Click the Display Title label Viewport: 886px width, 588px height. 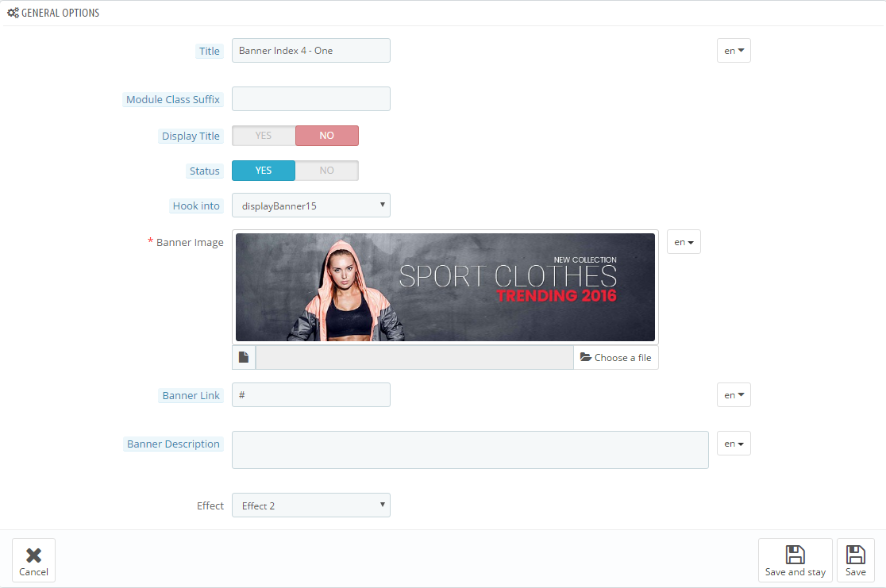[x=191, y=136]
